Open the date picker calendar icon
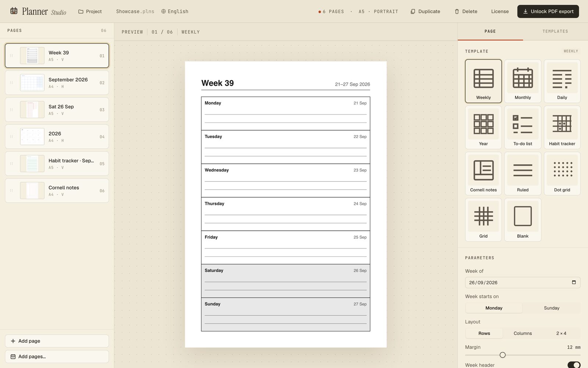This screenshot has width=588, height=368. (x=574, y=282)
